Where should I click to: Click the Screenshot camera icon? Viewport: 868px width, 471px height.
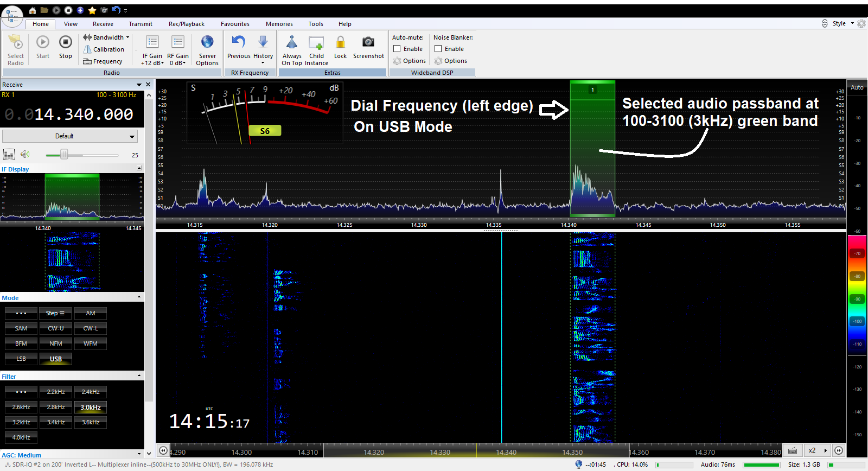[368, 42]
